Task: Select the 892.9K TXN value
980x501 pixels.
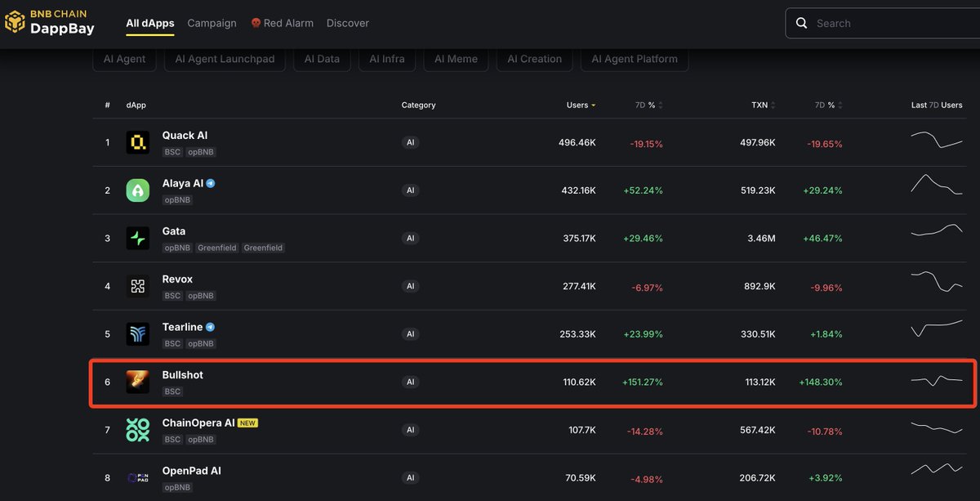Action: (759, 287)
